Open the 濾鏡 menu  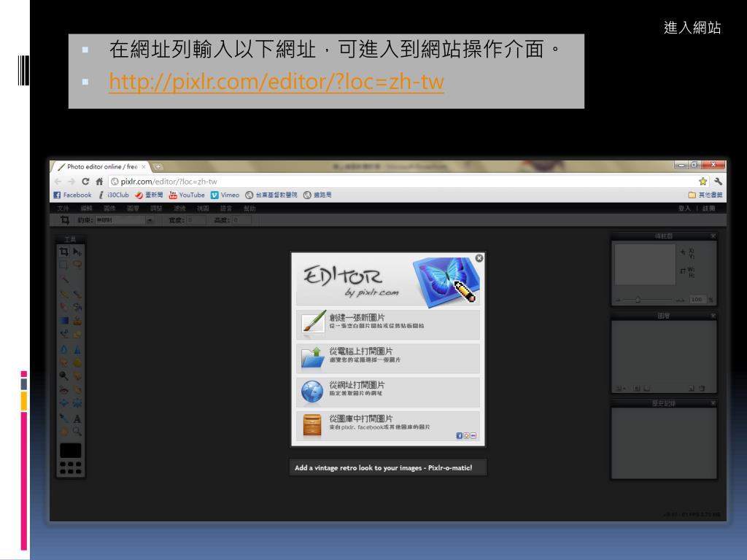(x=179, y=209)
